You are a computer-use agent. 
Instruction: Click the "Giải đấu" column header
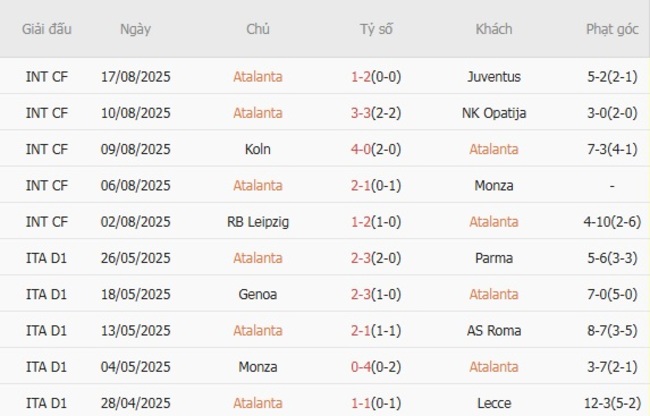tap(47, 29)
